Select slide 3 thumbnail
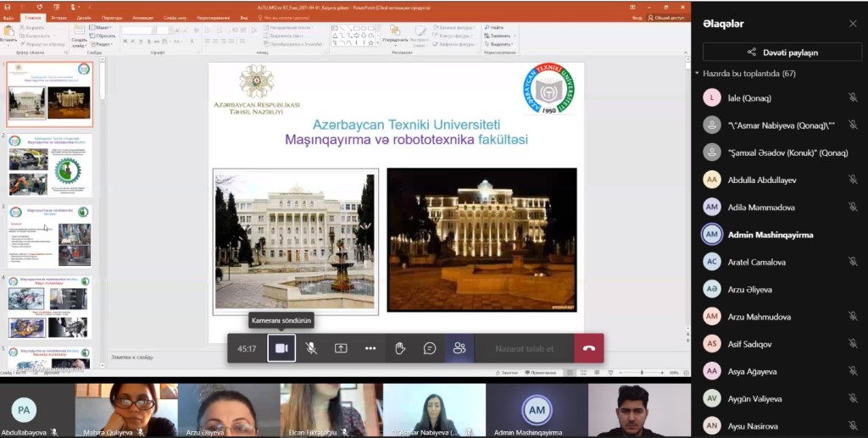The height and width of the screenshot is (438, 868). [50, 236]
